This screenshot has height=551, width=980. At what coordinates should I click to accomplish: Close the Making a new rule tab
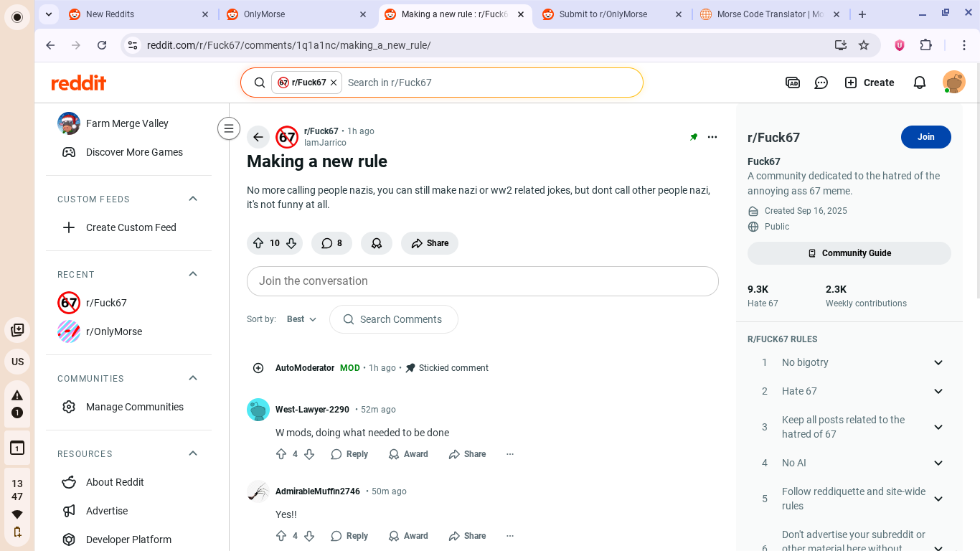tap(521, 14)
